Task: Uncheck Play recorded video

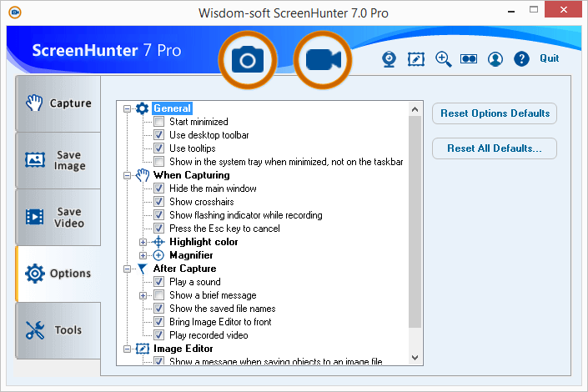Action: [159, 335]
